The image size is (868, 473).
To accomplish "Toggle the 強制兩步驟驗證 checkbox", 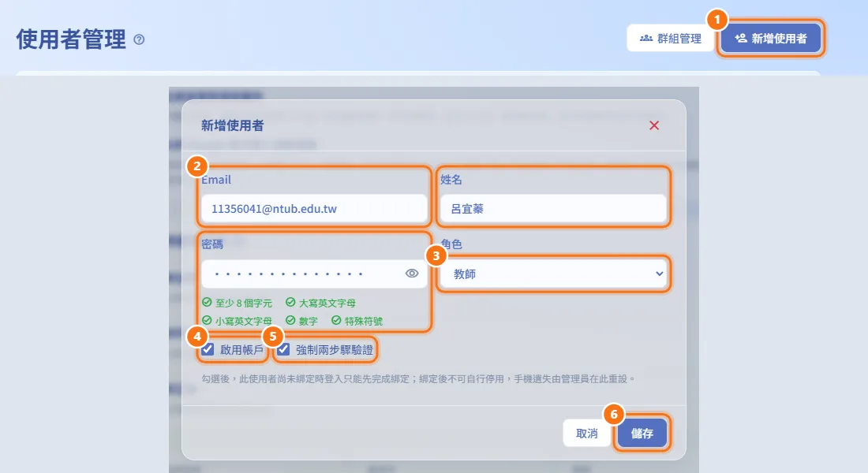I will click(x=283, y=350).
